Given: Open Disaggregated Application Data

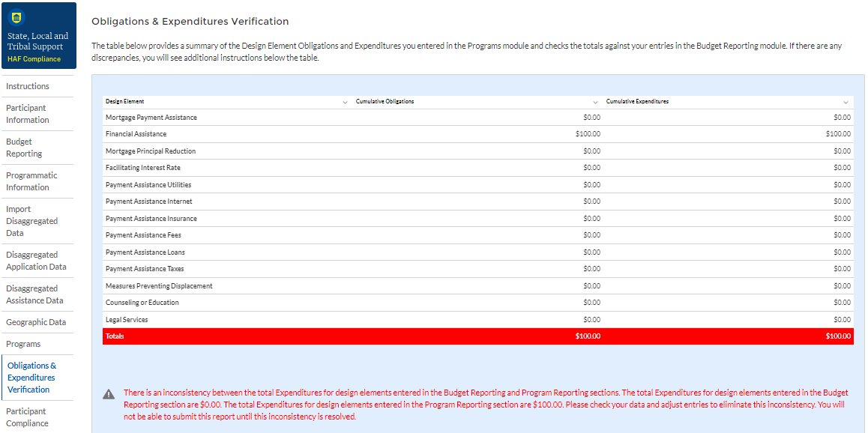Looking at the screenshot, I should click(x=36, y=261).
